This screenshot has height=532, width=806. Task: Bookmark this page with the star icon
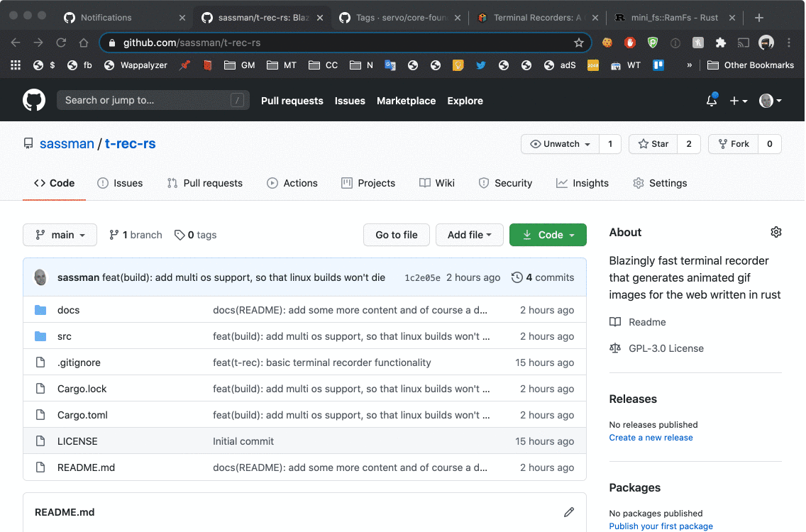coord(579,43)
